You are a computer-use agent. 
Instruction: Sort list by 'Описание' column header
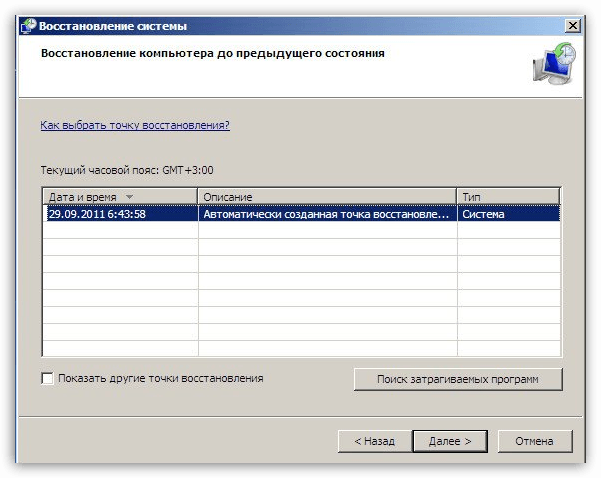pos(327,197)
